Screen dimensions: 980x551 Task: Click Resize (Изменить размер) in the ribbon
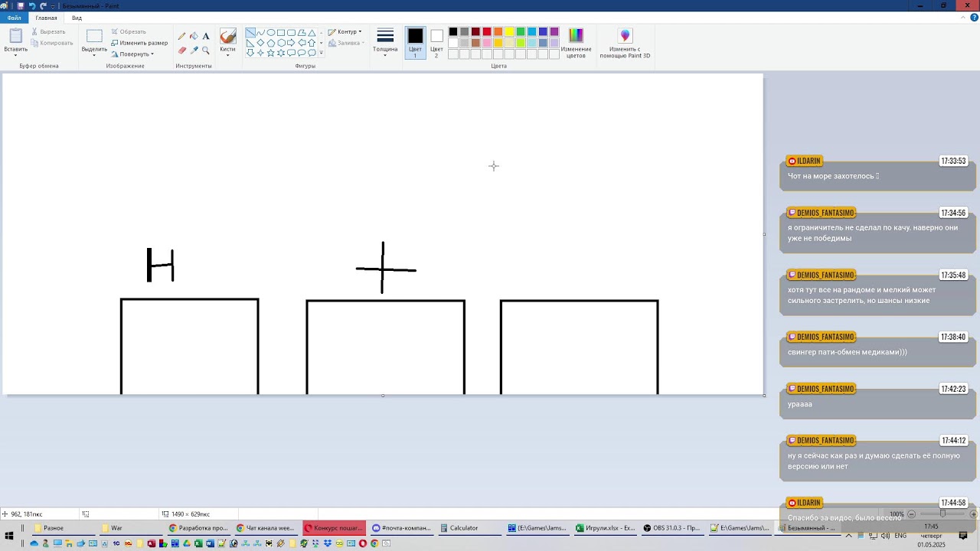coord(139,43)
